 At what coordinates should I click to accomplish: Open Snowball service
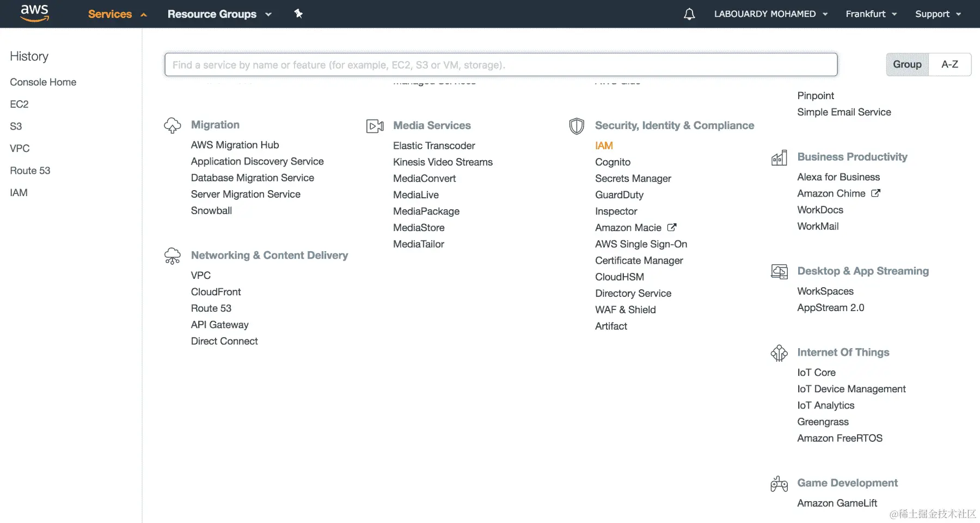tap(211, 210)
